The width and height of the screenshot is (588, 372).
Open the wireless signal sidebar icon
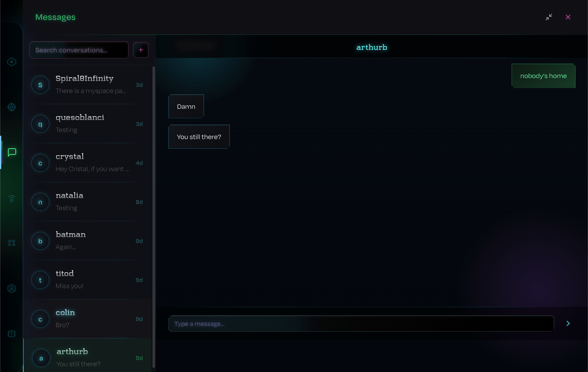click(x=12, y=199)
